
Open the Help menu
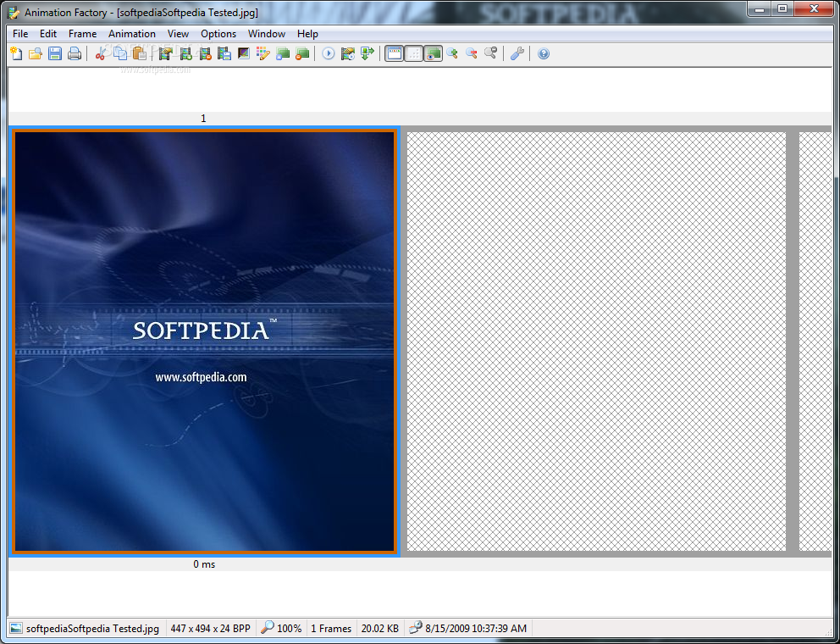coord(307,34)
